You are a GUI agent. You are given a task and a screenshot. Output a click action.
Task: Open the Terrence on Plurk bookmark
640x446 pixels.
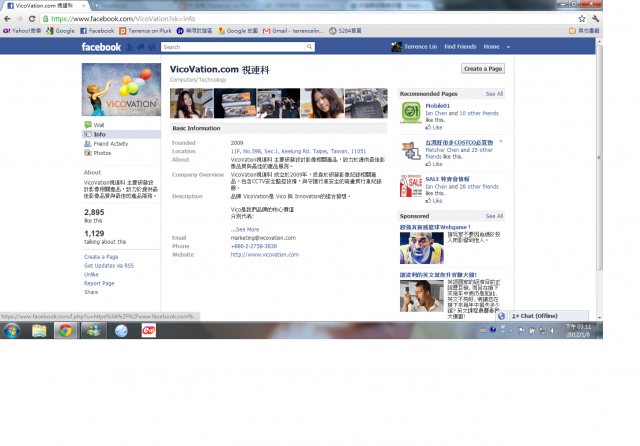[x=146, y=31]
